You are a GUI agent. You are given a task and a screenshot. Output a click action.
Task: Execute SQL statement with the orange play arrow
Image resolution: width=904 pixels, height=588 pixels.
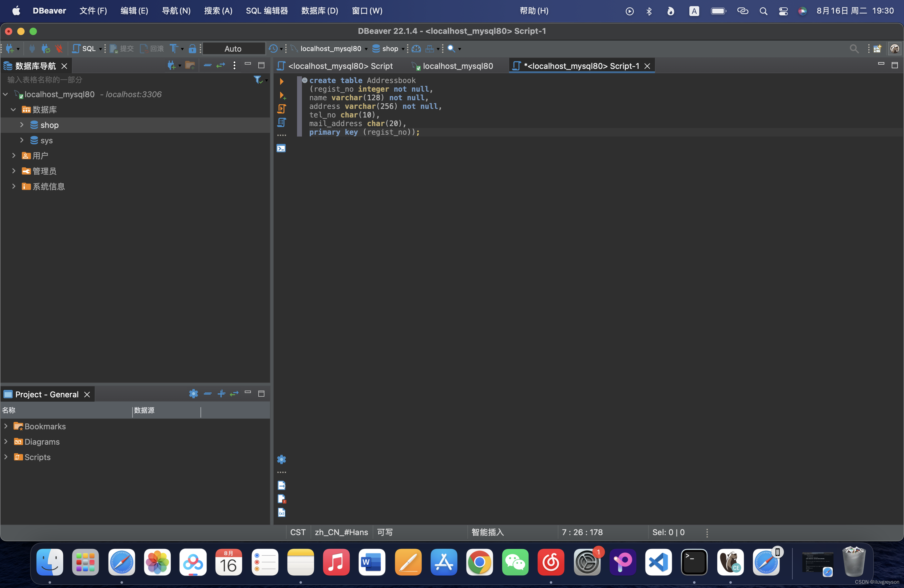[281, 81]
